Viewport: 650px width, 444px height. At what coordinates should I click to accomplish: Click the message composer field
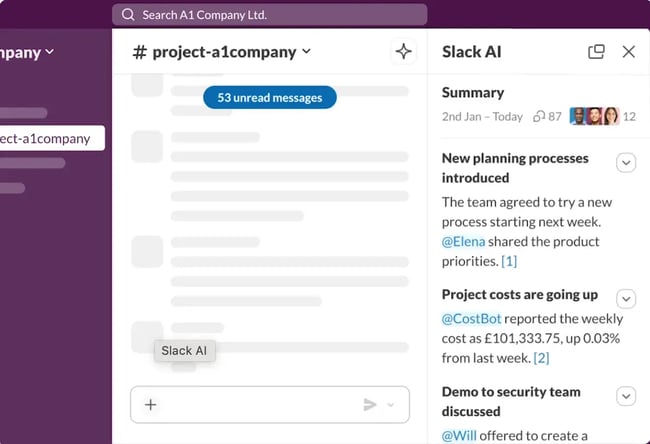click(x=270, y=405)
